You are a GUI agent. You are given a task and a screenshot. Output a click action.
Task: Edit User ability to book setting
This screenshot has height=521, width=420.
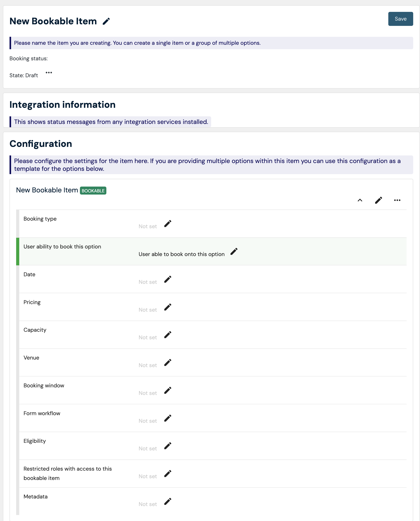(234, 252)
